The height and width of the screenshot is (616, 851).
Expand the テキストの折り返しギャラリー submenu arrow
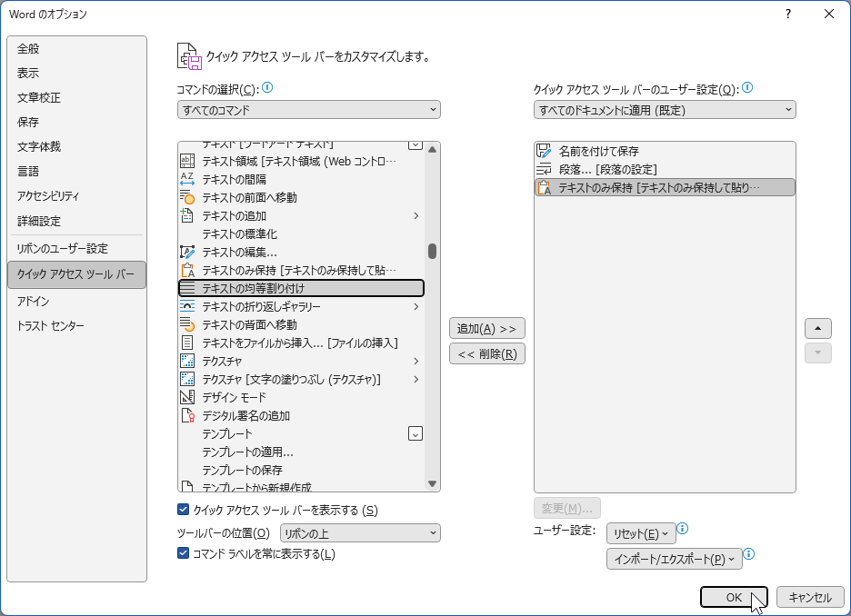pyautogui.click(x=416, y=306)
